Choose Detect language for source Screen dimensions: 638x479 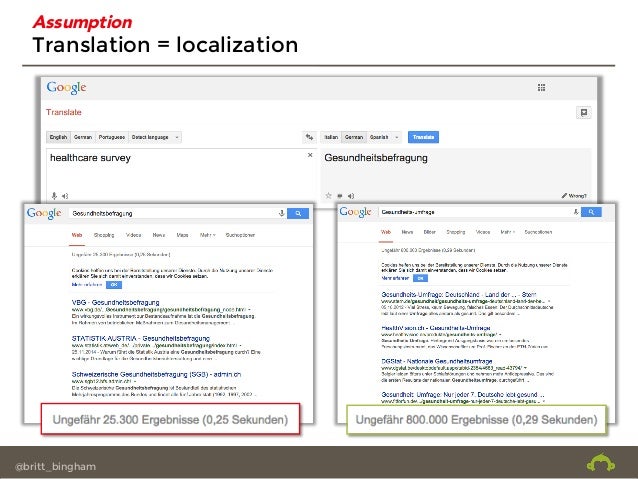[150, 137]
